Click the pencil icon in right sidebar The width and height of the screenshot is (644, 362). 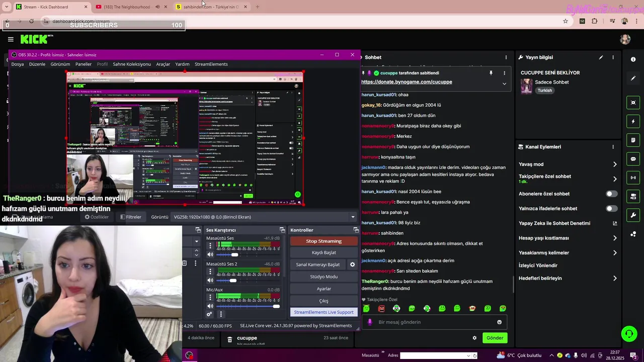click(x=633, y=78)
